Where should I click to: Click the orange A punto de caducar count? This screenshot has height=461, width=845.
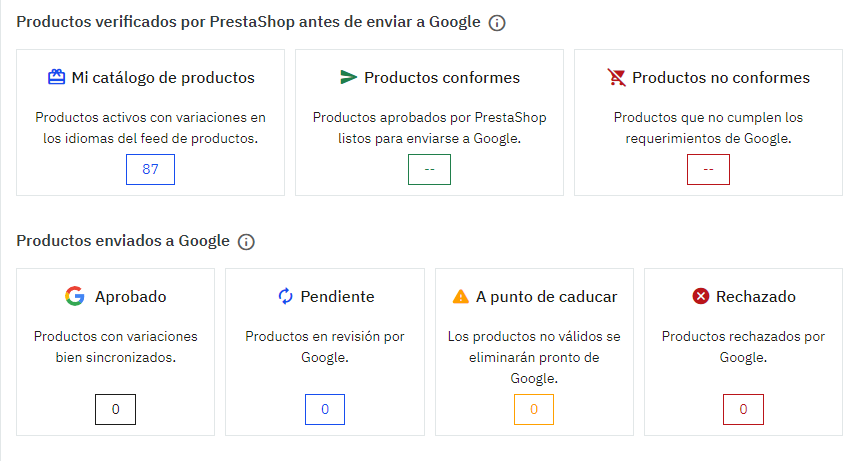pyautogui.click(x=533, y=409)
